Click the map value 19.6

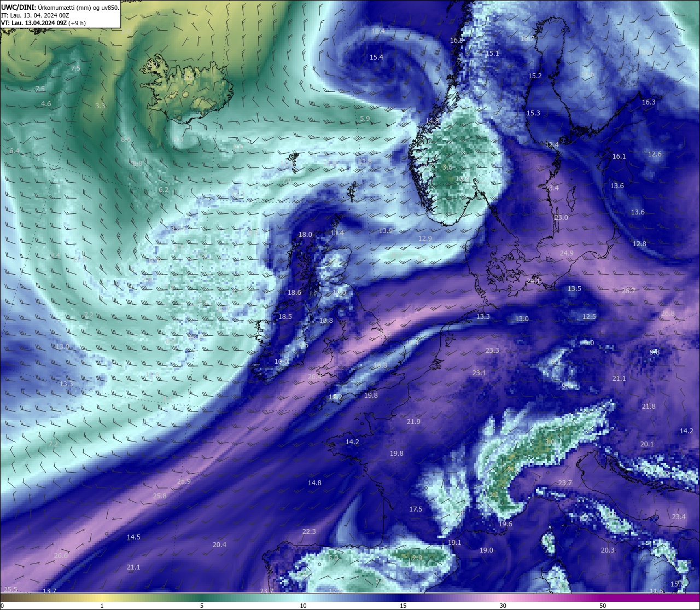(x=505, y=524)
